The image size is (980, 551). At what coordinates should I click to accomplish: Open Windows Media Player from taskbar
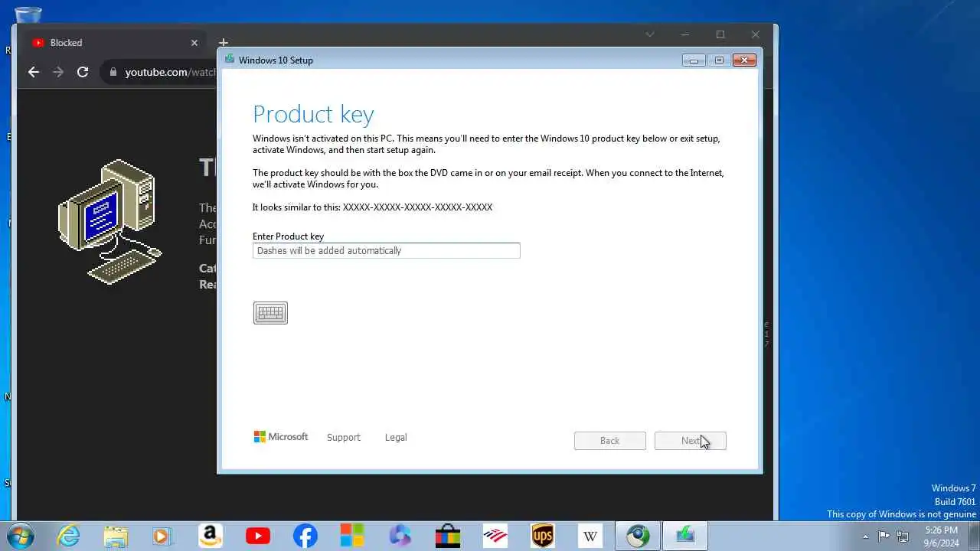pyautogui.click(x=162, y=536)
